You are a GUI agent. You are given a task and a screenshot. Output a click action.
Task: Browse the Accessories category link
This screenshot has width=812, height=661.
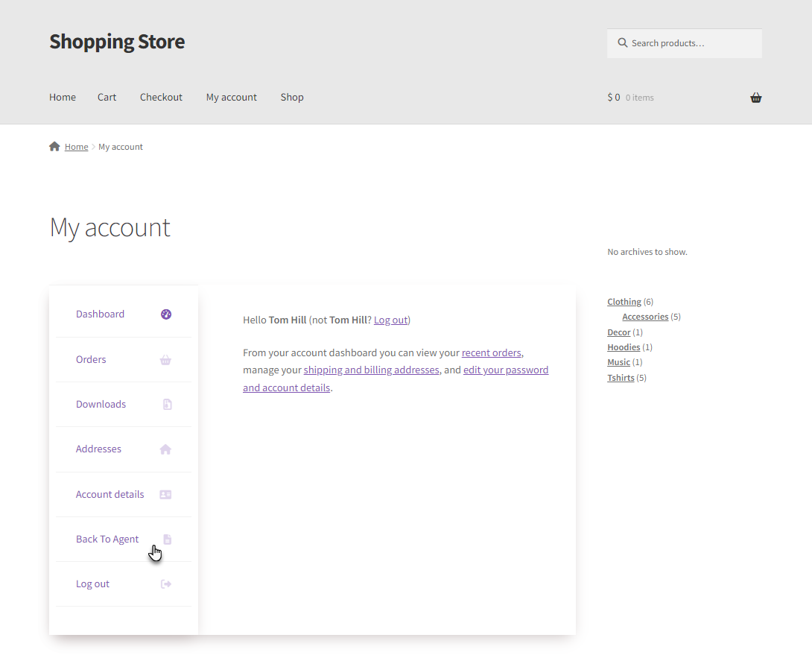pyautogui.click(x=645, y=317)
